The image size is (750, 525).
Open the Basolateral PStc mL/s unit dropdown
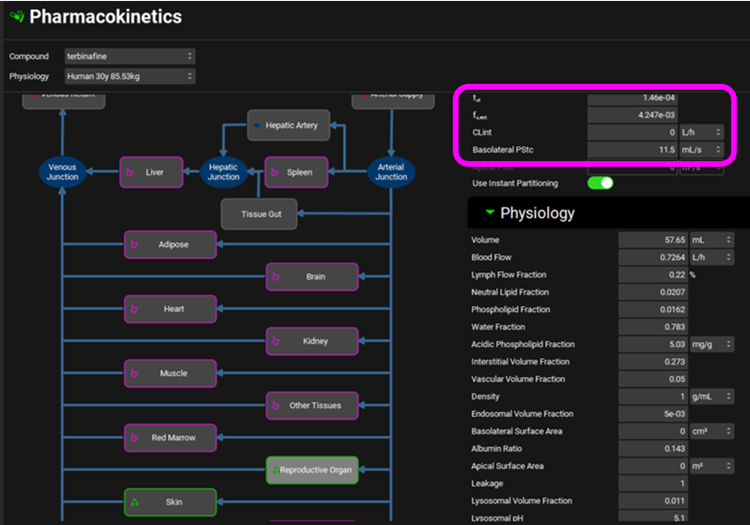point(700,150)
